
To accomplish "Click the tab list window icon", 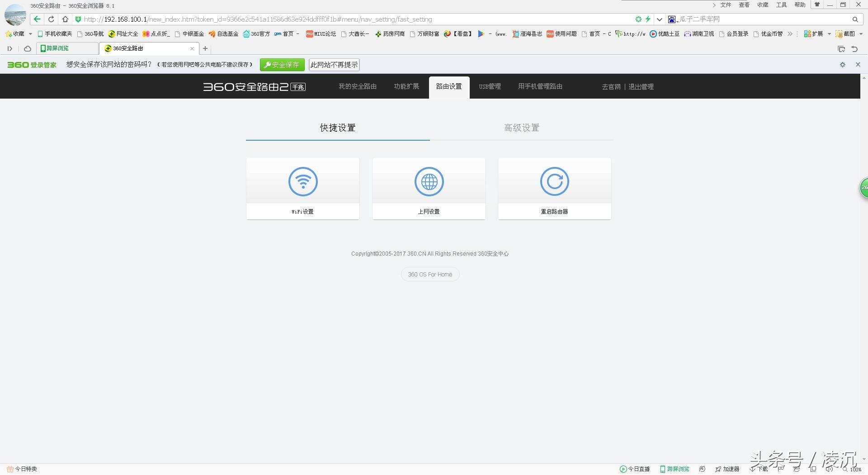I will [x=841, y=49].
